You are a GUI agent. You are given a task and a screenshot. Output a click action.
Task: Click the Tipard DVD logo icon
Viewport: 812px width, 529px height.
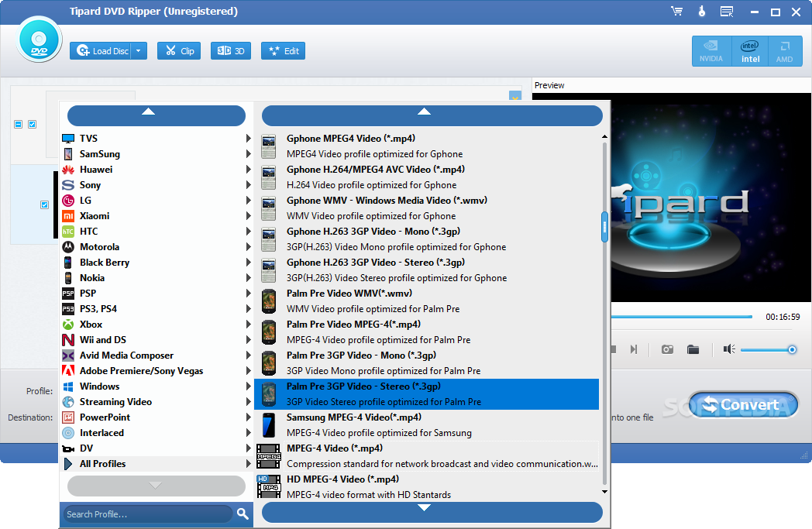click(x=39, y=40)
